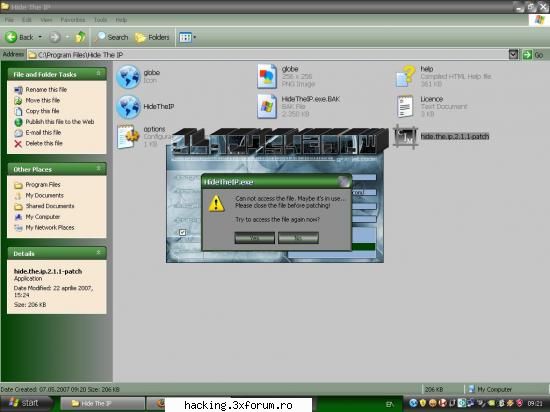Click Publish this file to the Web
550x412 pixels.
tap(54, 122)
